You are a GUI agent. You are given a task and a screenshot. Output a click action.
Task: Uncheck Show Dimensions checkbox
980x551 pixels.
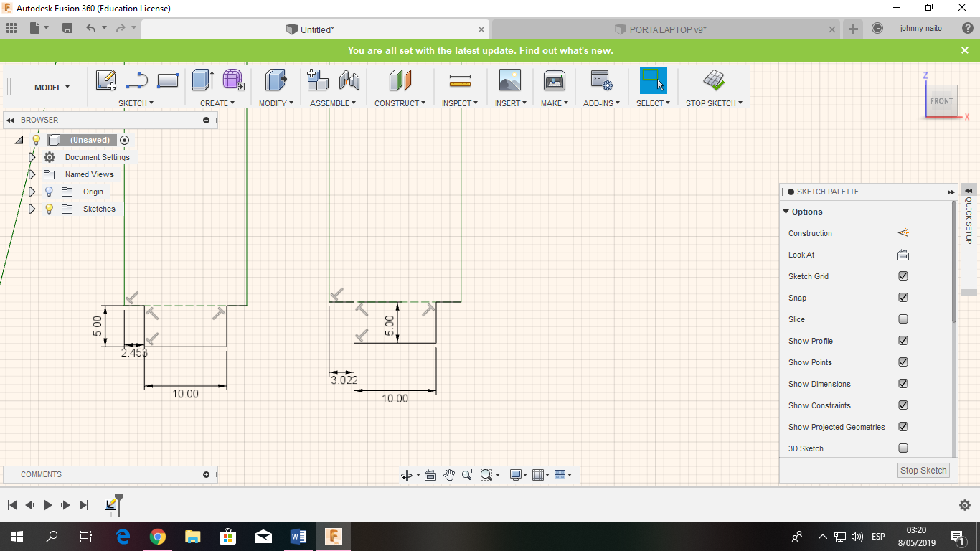pos(903,384)
